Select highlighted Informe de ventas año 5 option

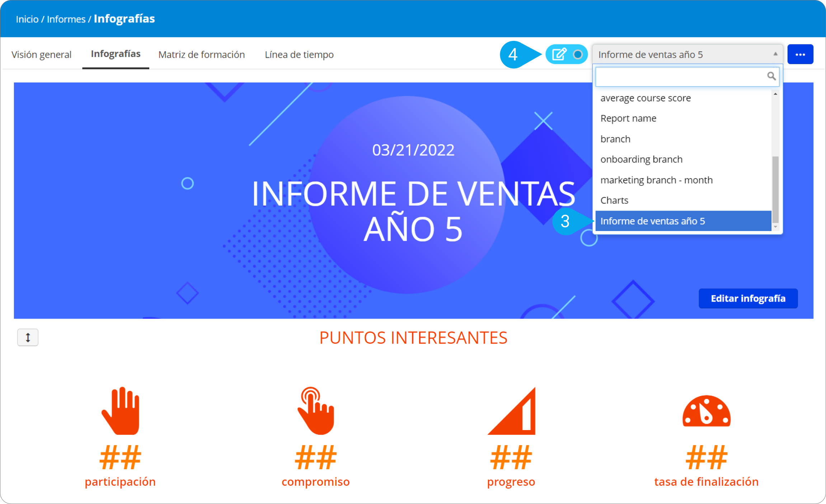click(683, 221)
